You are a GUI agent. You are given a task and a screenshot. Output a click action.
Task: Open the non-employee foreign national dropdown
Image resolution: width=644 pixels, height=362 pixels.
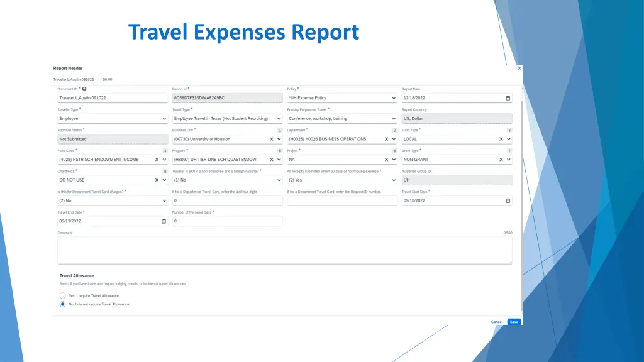pos(227,180)
